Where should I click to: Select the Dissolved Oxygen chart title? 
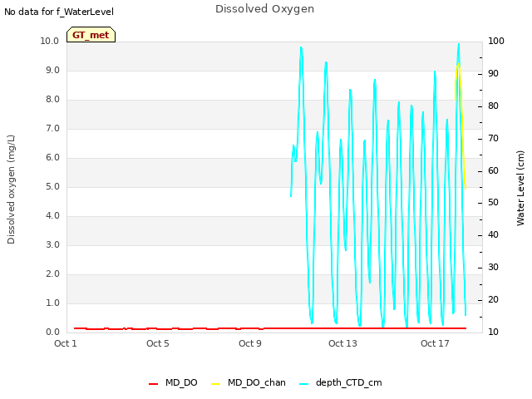(264, 9)
